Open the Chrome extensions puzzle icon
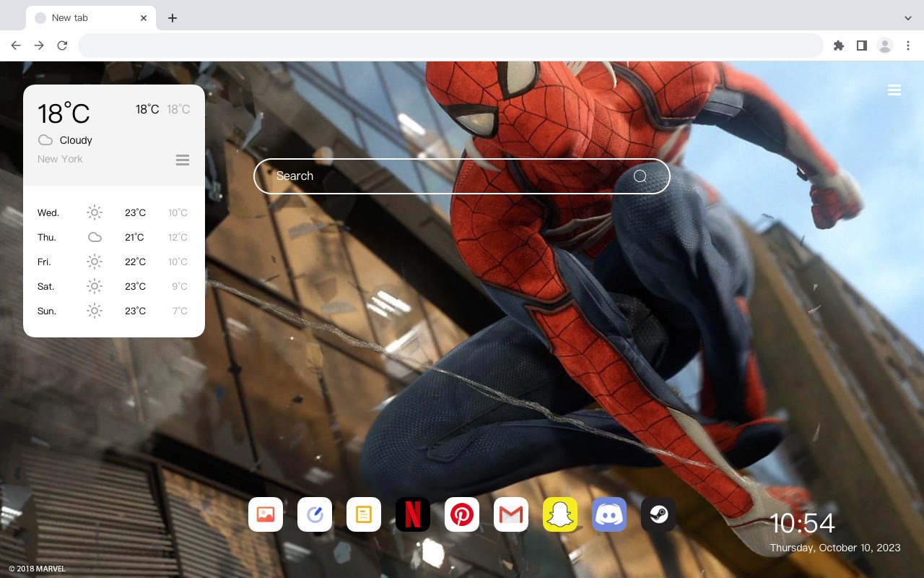 (838, 46)
